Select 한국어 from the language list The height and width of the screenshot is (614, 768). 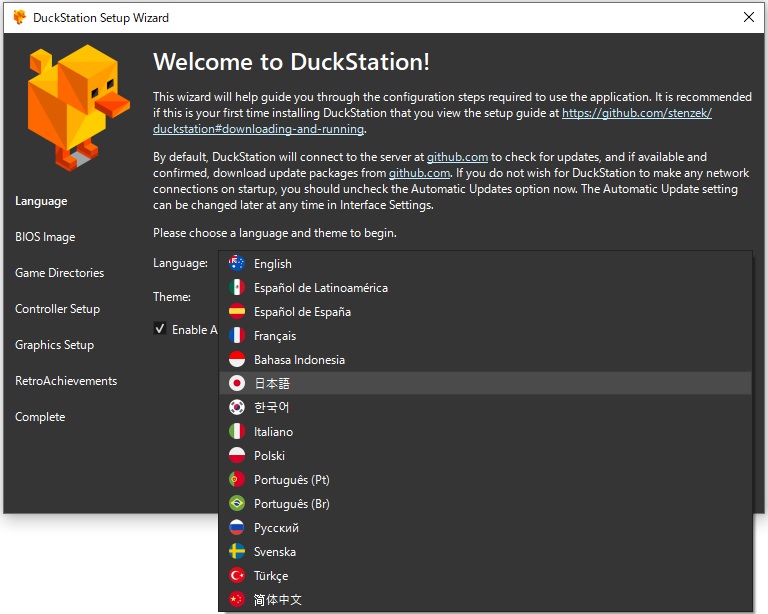pyautogui.click(x=485, y=407)
